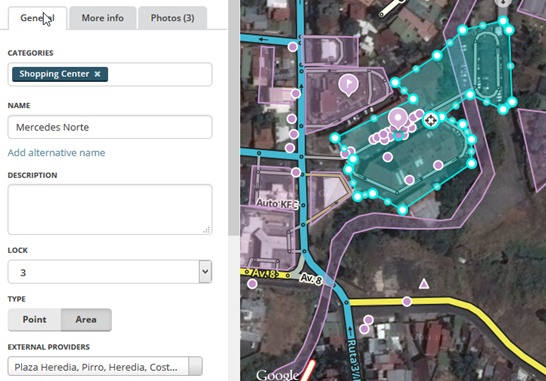
Task: Click the Auto KFC place label
Action: (x=277, y=204)
